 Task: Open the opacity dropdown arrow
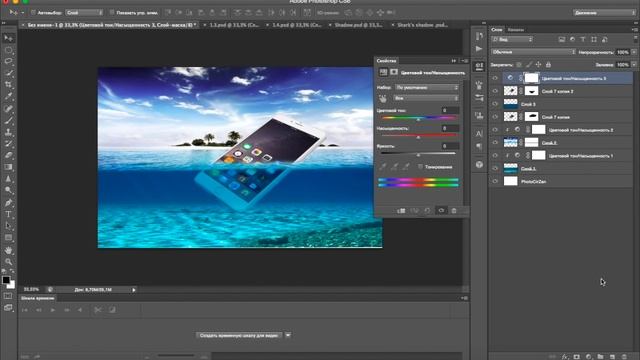click(x=633, y=52)
